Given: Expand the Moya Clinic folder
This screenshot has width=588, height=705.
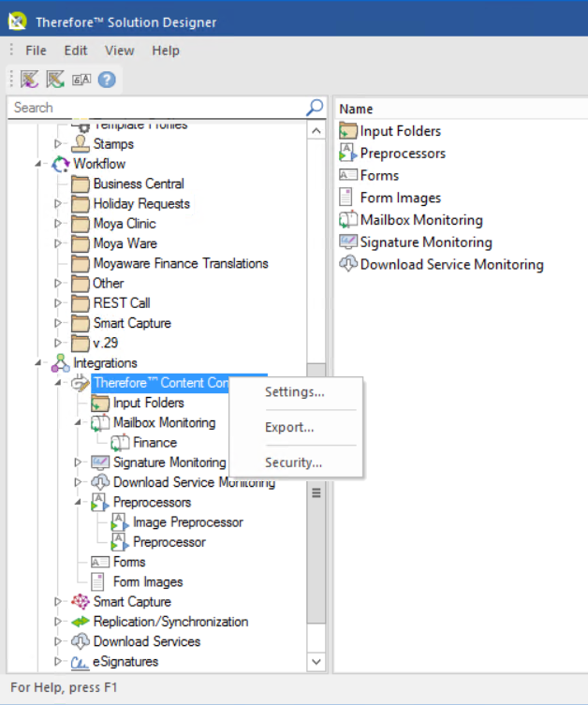Looking at the screenshot, I should tap(57, 224).
